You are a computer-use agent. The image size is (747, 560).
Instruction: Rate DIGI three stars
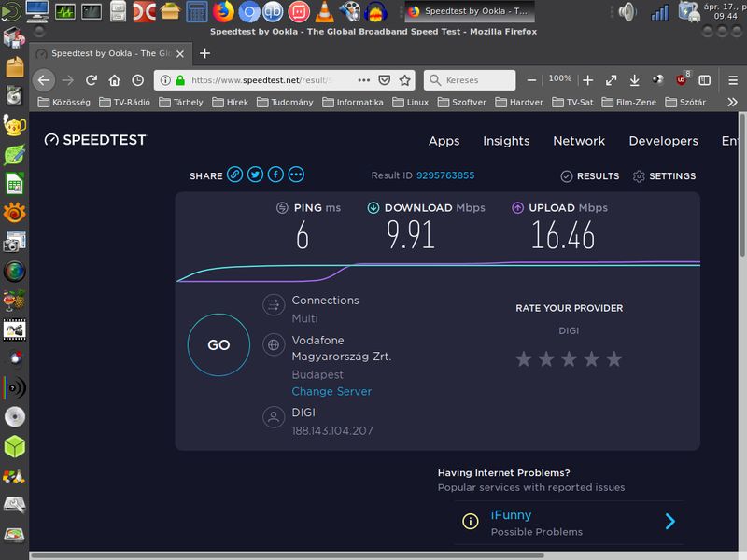pos(569,359)
